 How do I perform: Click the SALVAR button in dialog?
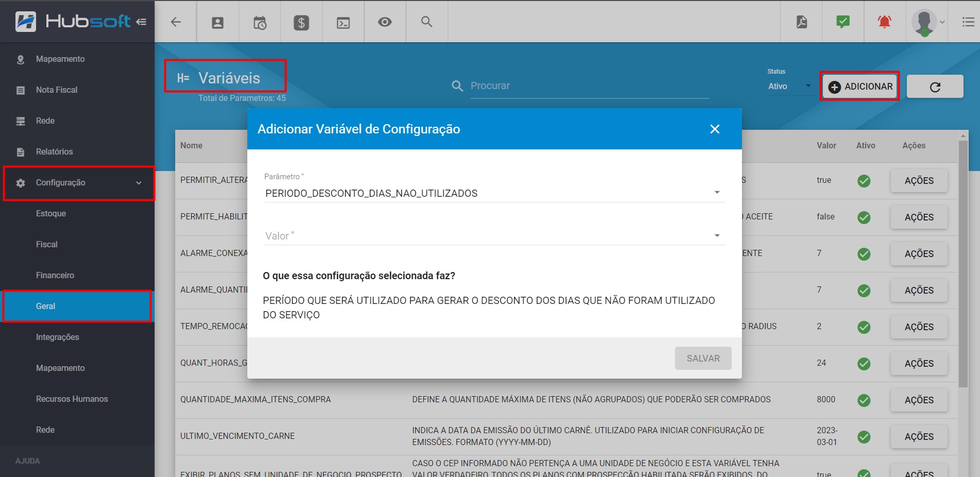[x=703, y=358]
